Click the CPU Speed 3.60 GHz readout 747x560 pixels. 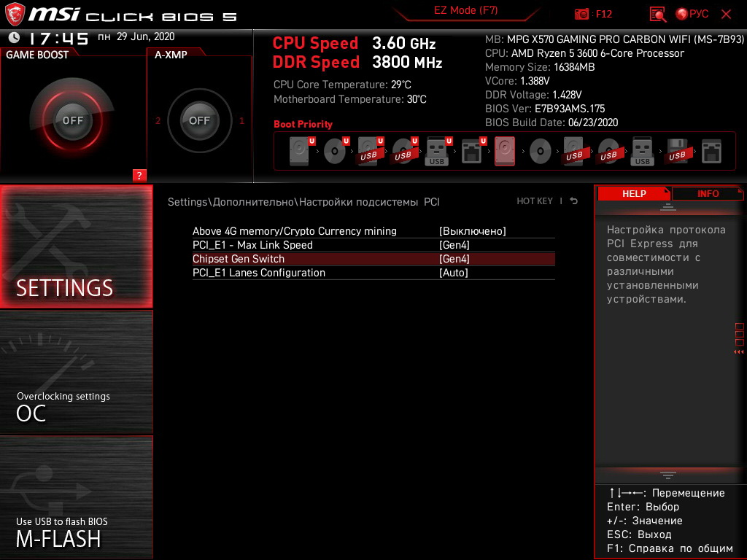(354, 43)
